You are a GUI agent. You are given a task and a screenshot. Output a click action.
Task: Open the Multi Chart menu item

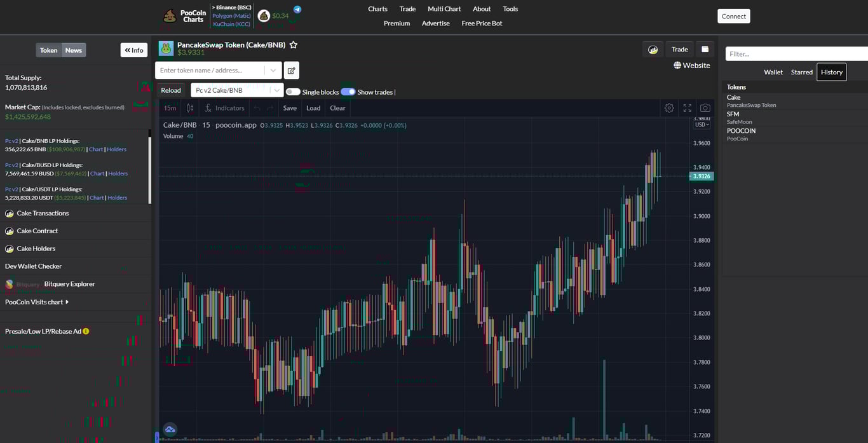444,9
